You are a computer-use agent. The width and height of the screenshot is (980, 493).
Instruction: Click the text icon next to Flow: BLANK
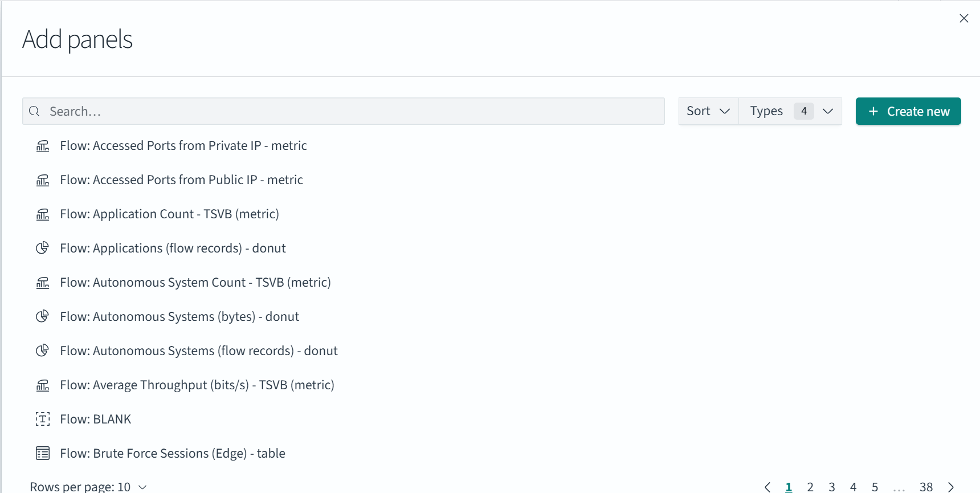pyautogui.click(x=43, y=419)
